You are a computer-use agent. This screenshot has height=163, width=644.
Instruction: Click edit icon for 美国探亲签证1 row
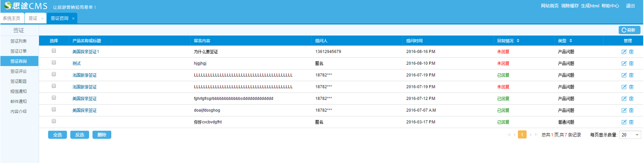[x=624, y=52]
